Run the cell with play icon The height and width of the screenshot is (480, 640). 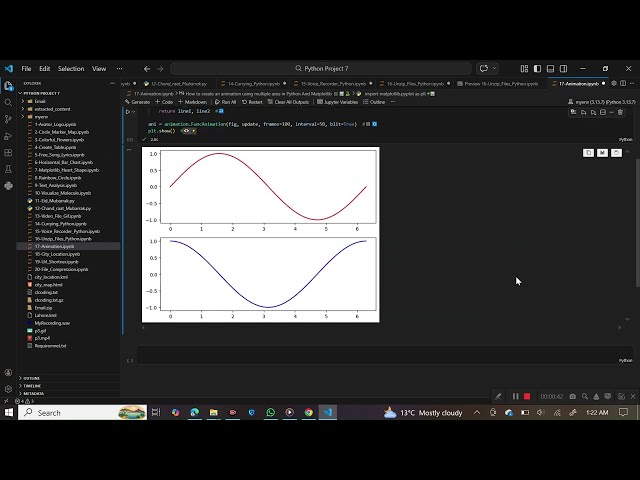click(128, 111)
